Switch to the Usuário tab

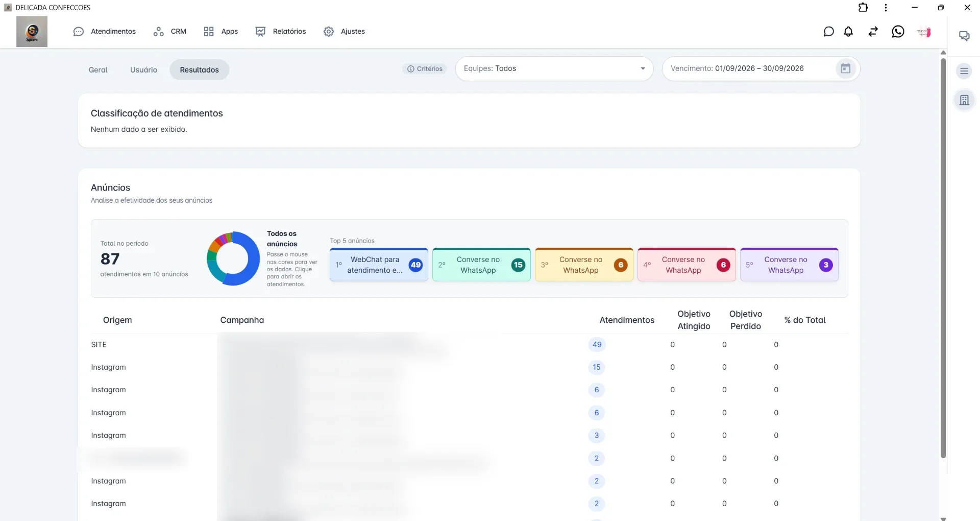pos(143,70)
